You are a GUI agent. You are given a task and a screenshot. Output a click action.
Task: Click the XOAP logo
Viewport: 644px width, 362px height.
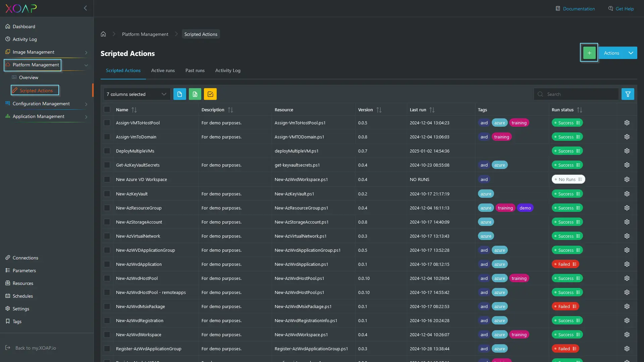(x=21, y=8)
